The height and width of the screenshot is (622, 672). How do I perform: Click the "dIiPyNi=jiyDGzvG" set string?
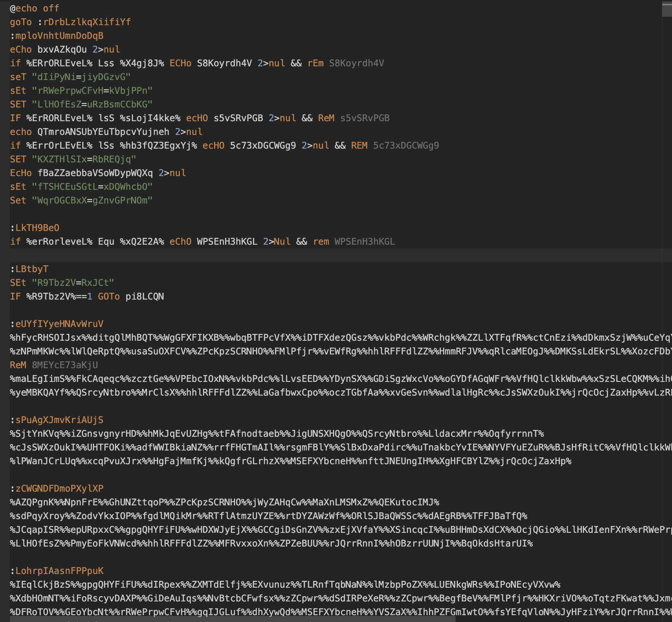81,77
